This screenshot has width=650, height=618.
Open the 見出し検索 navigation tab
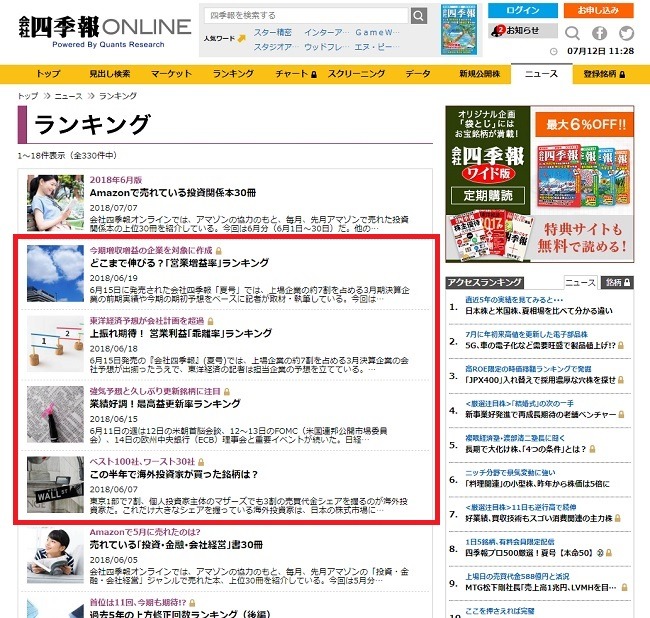click(110, 74)
